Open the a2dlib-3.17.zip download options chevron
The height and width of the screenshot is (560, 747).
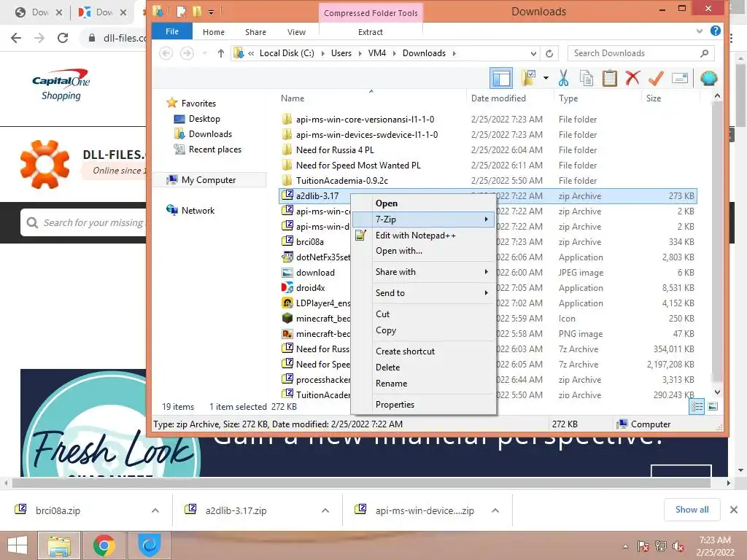click(325, 510)
